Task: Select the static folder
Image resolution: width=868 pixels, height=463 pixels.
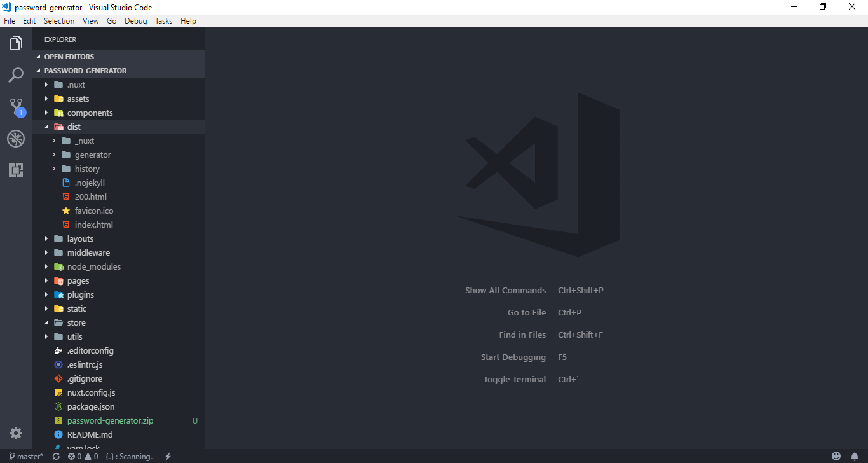Action: coord(119,308)
